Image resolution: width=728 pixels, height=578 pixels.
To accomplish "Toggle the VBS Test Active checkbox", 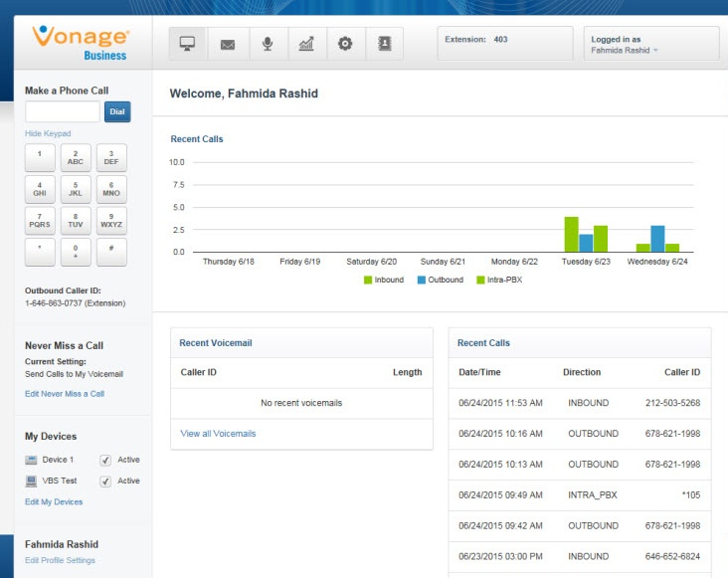I will tap(105, 481).
